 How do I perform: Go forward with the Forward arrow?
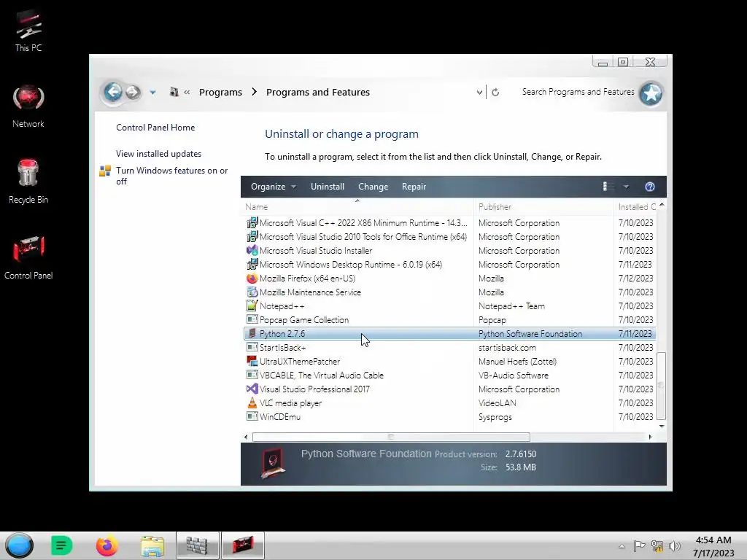(133, 92)
